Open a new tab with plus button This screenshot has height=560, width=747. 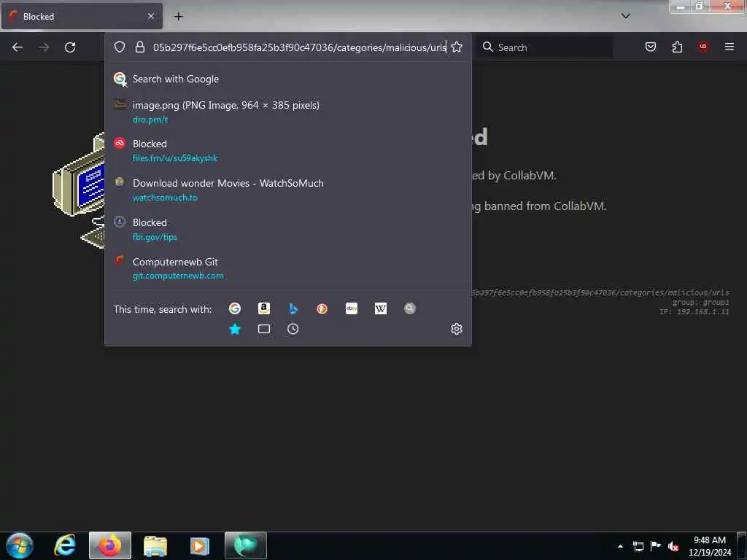pyautogui.click(x=178, y=17)
